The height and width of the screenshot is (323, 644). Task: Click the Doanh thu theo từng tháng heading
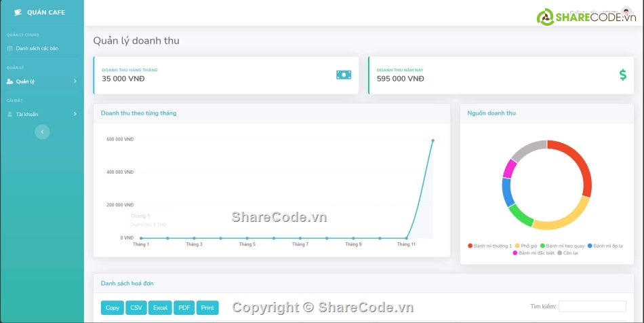pyautogui.click(x=138, y=113)
